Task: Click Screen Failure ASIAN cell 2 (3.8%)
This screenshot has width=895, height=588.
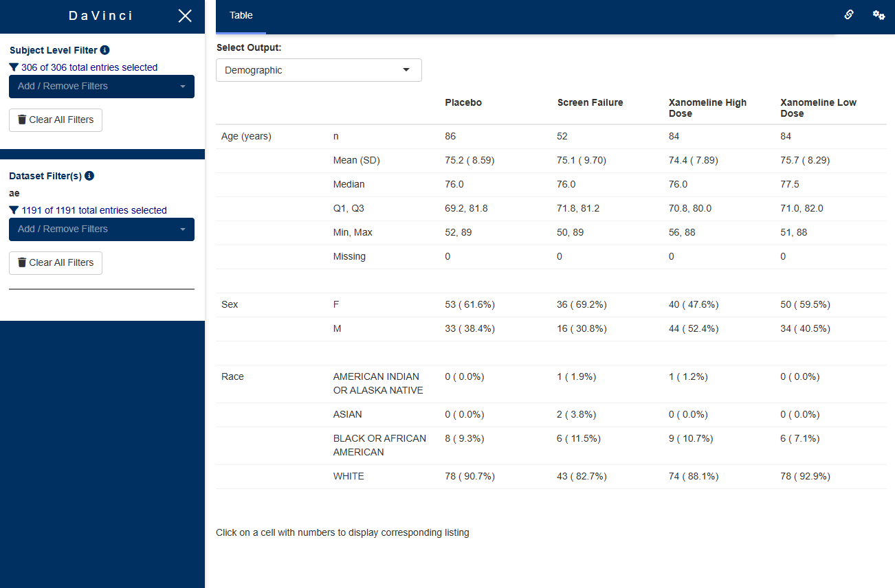Action: click(x=576, y=414)
